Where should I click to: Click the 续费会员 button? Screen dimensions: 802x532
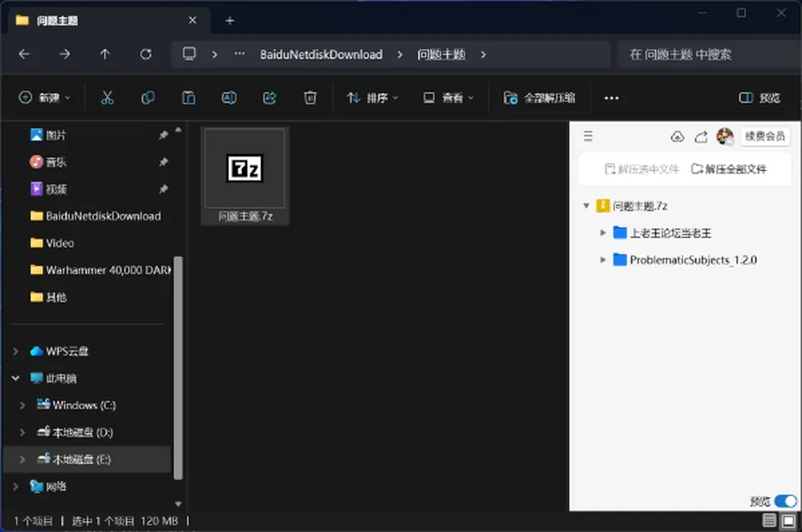coord(764,136)
